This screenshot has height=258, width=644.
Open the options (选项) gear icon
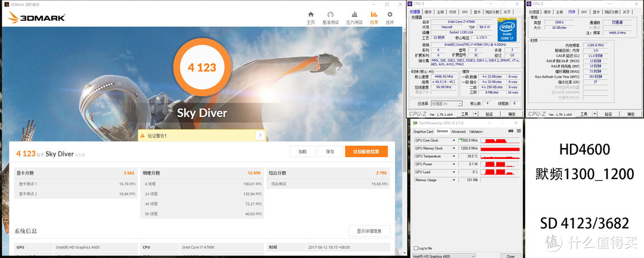389,17
